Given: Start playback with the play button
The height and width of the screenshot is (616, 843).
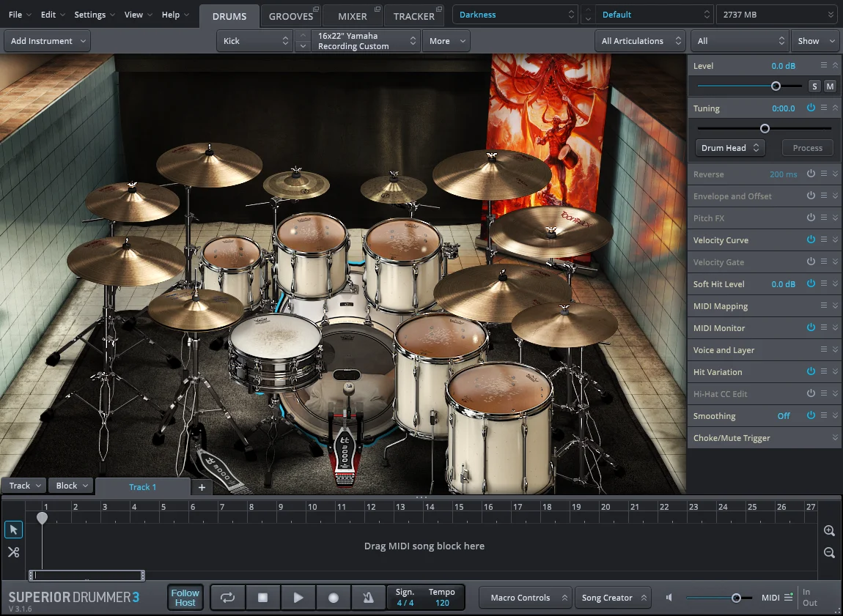Looking at the screenshot, I should pyautogui.click(x=298, y=598).
